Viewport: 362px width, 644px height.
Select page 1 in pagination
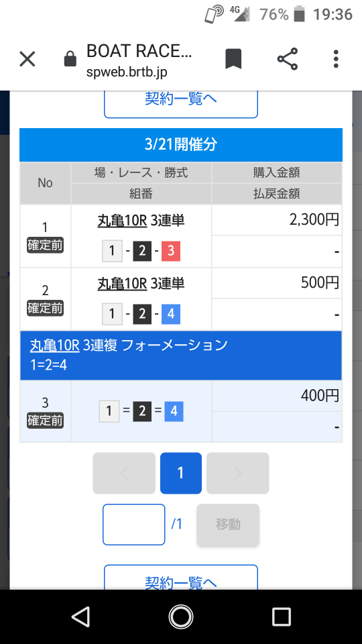180,473
